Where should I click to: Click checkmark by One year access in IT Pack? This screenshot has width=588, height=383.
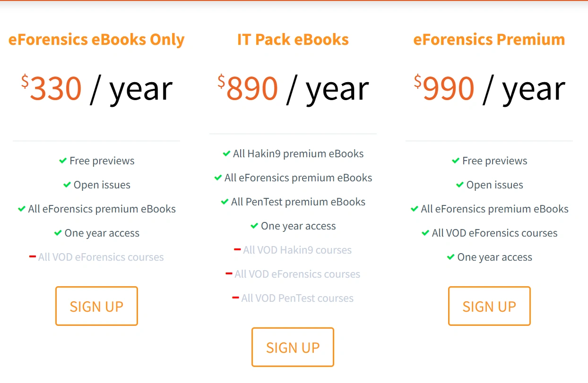click(254, 226)
